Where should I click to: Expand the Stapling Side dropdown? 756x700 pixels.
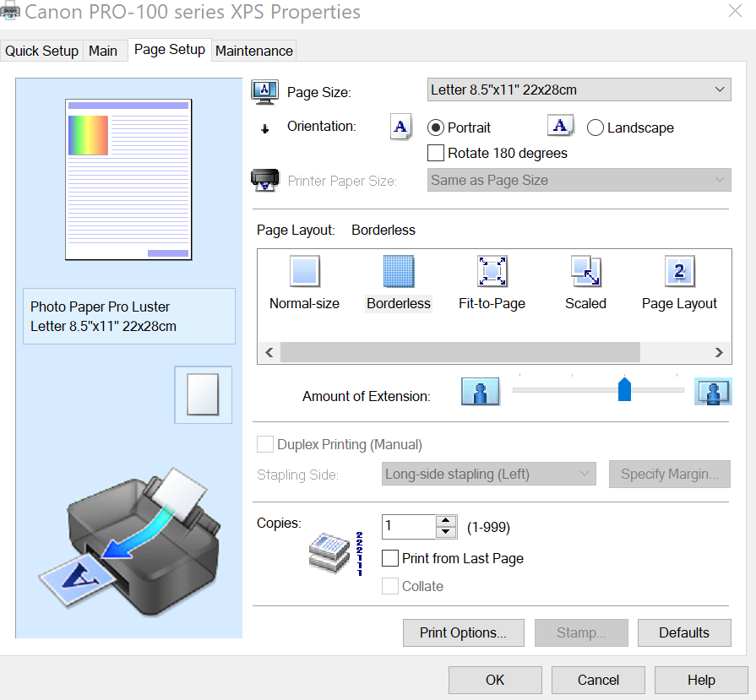[488, 474]
